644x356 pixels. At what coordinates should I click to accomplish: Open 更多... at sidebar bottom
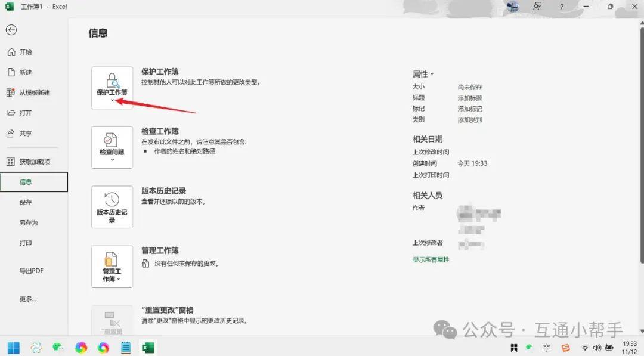pos(29,298)
